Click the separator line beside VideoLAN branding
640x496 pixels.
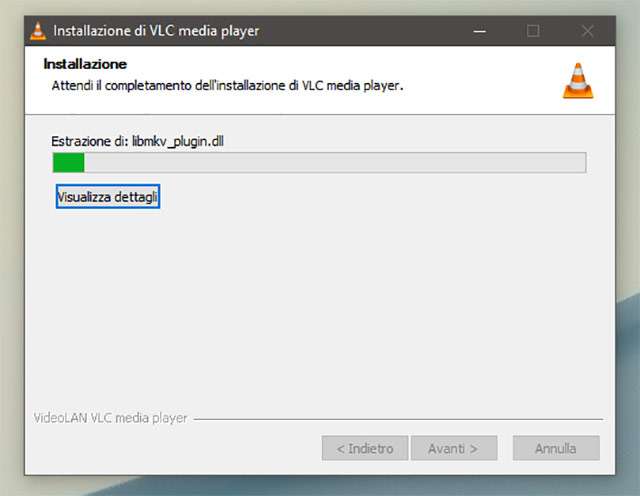(398, 419)
